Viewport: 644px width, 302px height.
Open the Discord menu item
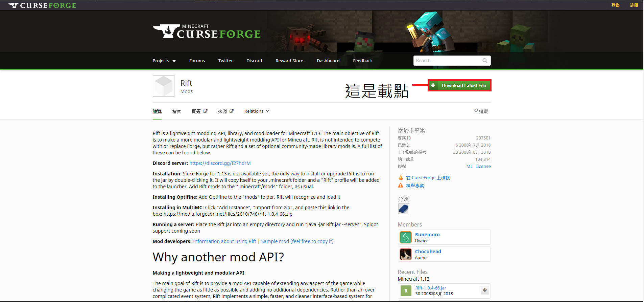point(254,61)
